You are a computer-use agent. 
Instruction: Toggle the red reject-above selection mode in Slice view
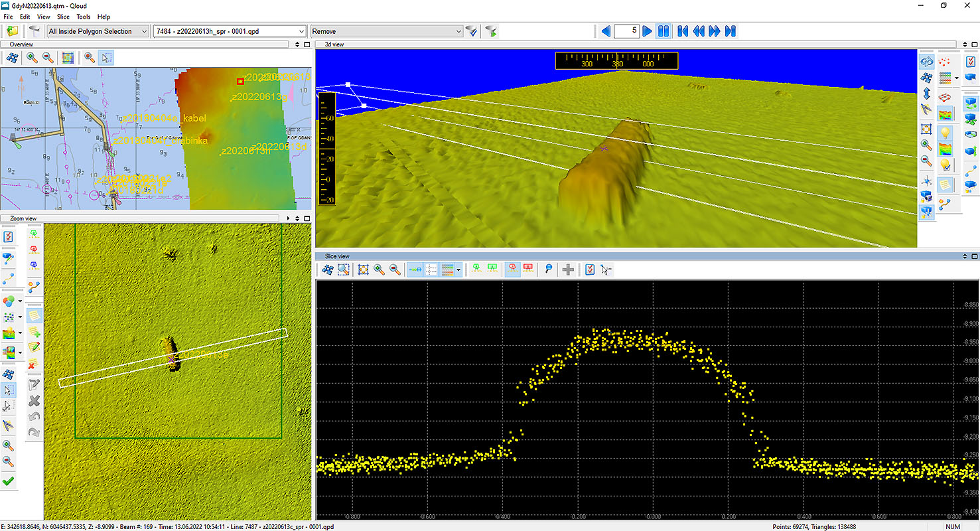click(x=512, y=269)
